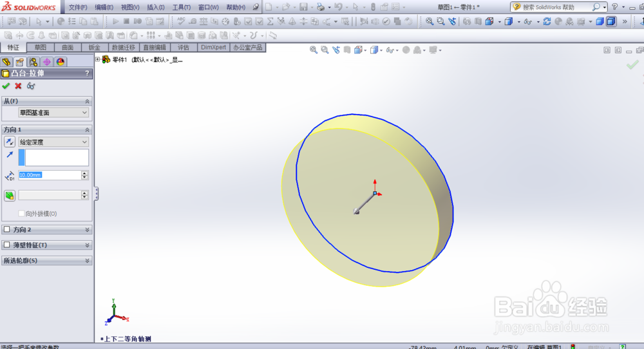644x349 pixels.
Task: Click the search magnifier in SolidWorks help
Action: pyautogui.click(x=596, y=7)
